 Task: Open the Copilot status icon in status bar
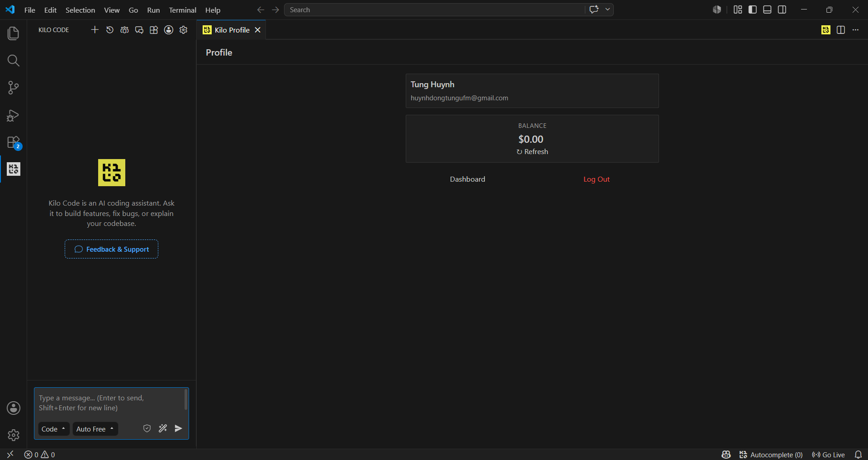tap(726, 455)
